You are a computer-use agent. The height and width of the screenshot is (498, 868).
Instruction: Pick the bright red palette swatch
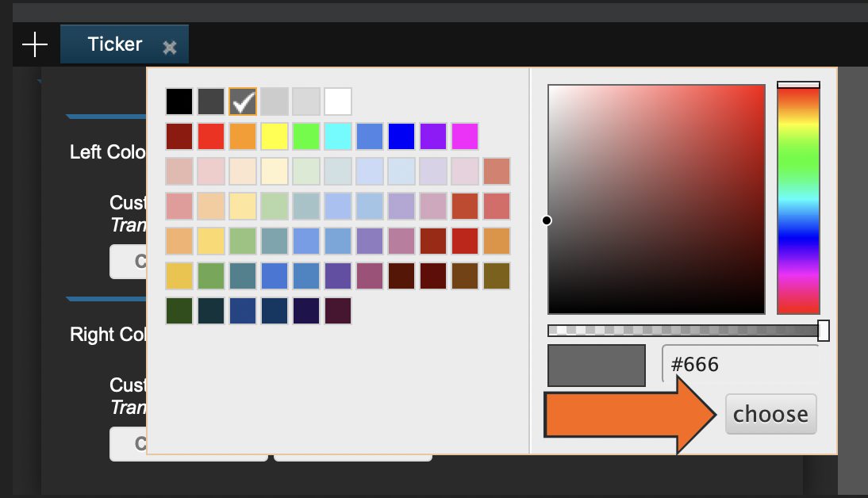click(x=211, y=136)
